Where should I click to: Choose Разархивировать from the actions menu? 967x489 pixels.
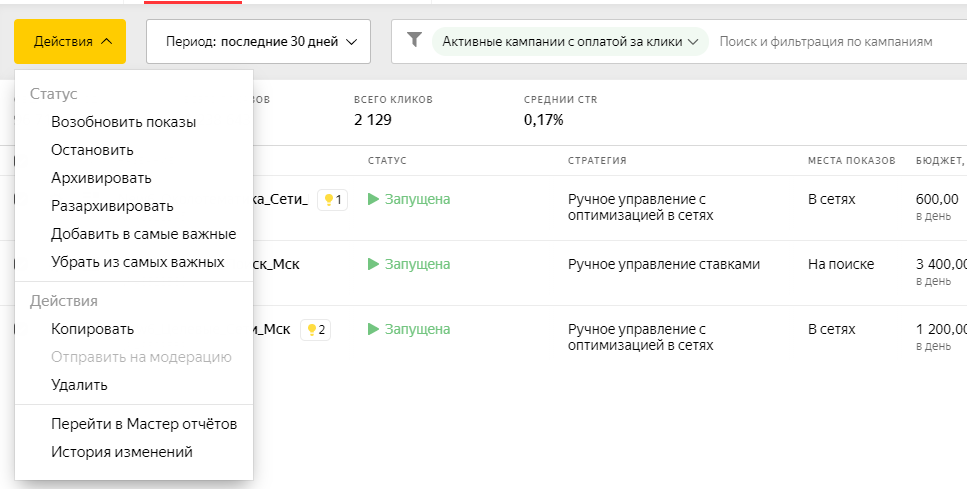(x=112, y=206)
